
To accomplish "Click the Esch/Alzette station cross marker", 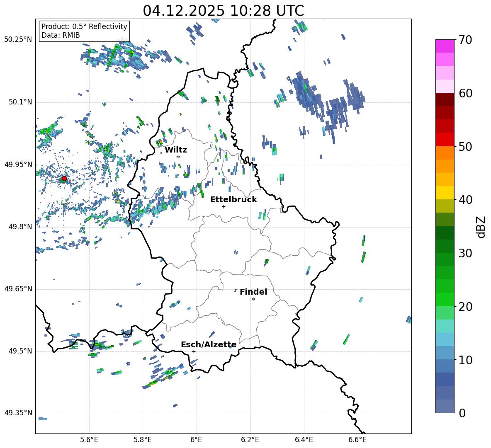I will point(194,351).
